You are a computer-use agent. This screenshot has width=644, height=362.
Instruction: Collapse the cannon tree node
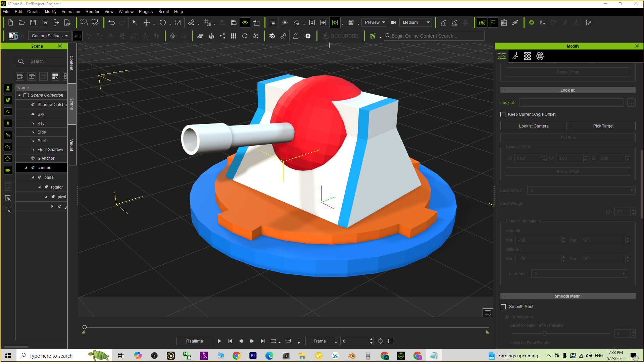pos(26,168)
